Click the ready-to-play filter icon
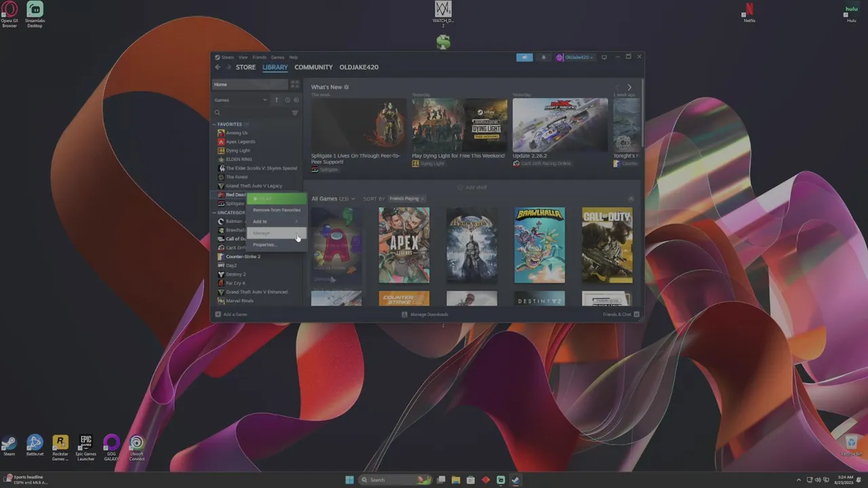This screenshot has height=488, width=868. click(296, 100)
